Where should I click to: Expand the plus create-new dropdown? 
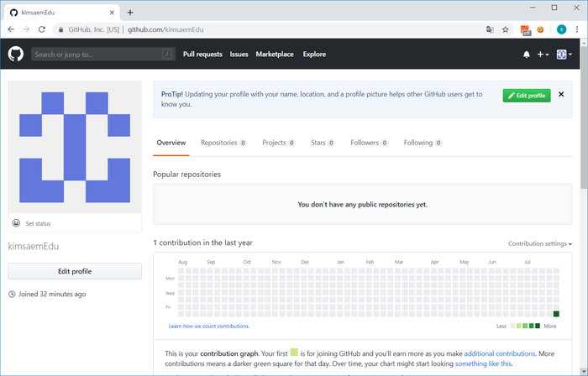click(543, 55)
